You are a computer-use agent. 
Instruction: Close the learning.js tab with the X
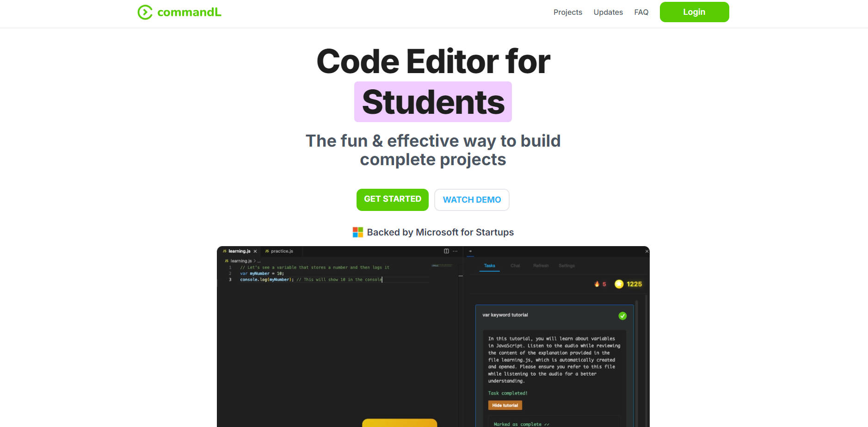[x=255, y=251]
